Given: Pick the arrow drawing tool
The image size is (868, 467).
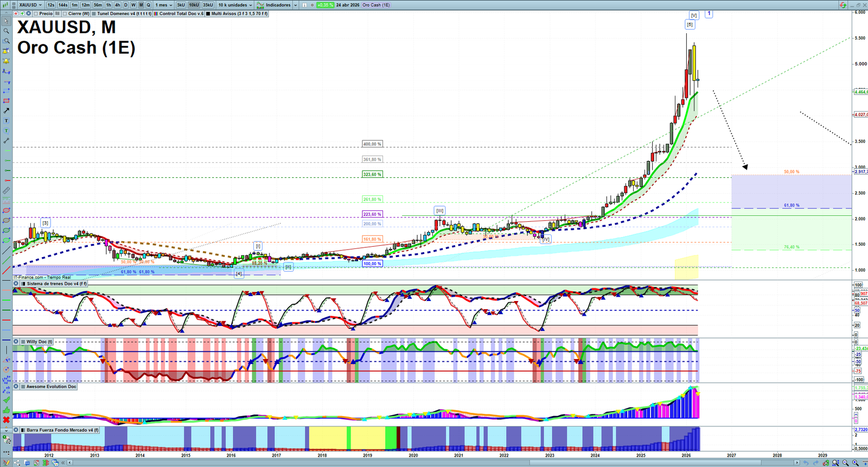Looking at the screenshot, I should (7, 111).
